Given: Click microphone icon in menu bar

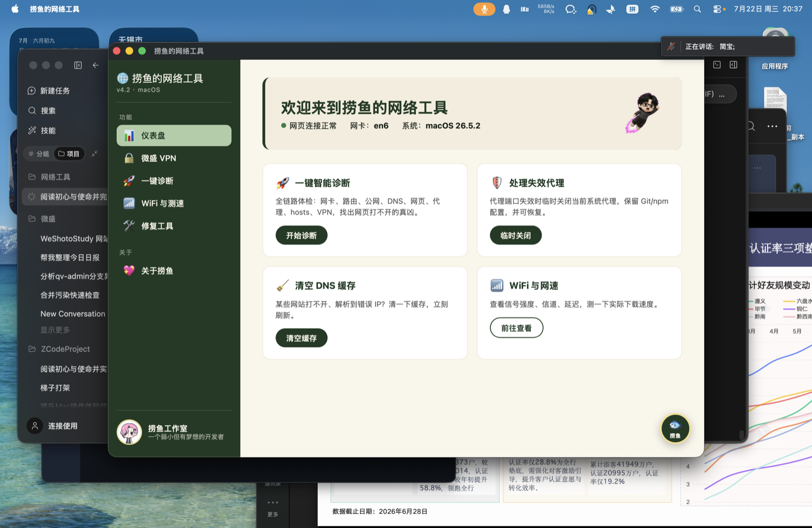Looking at the screenshot, I should click(x=484, y=9).
